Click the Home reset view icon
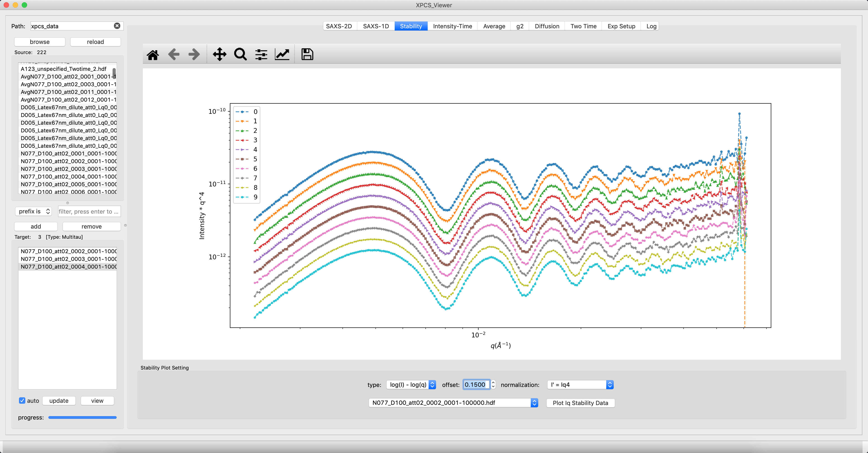Viewport: 868px width, 453px height. (153, 54)
